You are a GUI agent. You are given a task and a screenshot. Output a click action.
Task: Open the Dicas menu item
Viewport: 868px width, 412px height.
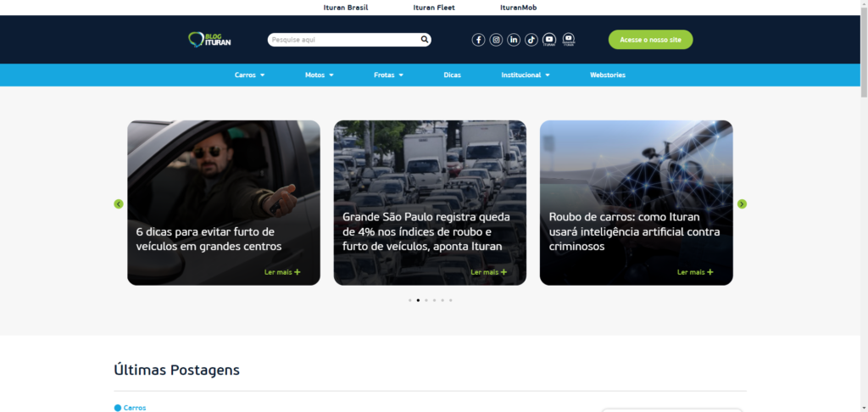tap(452, 75)
